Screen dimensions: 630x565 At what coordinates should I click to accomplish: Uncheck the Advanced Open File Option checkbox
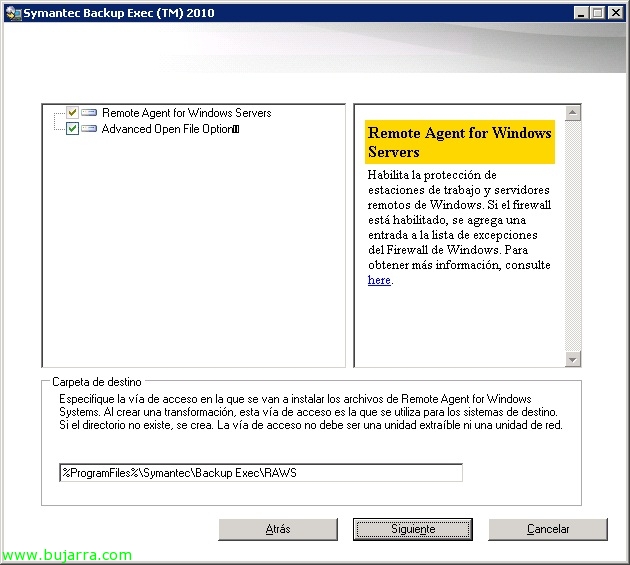(72, 129)
